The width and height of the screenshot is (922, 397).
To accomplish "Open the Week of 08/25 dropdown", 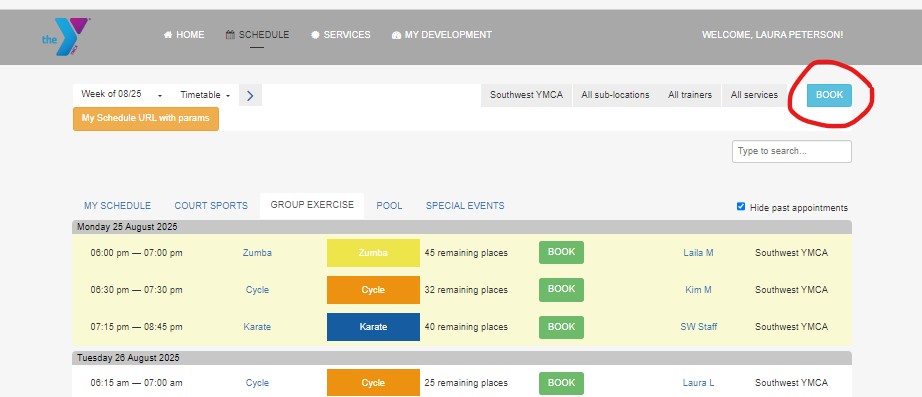I will click(x=122, y=95).
